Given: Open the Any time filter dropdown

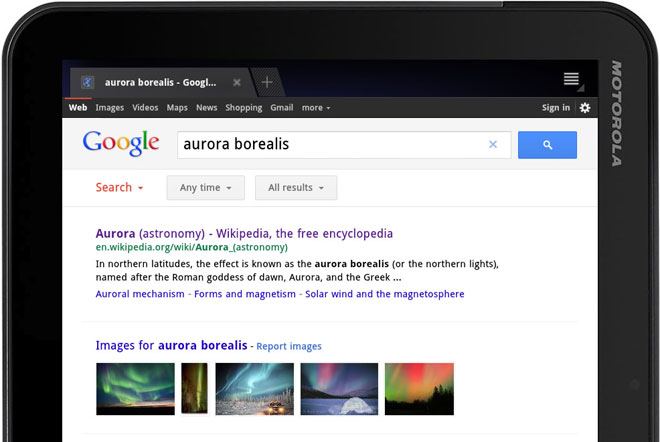Looking at the screenshot, I should [x=206, y=188].
